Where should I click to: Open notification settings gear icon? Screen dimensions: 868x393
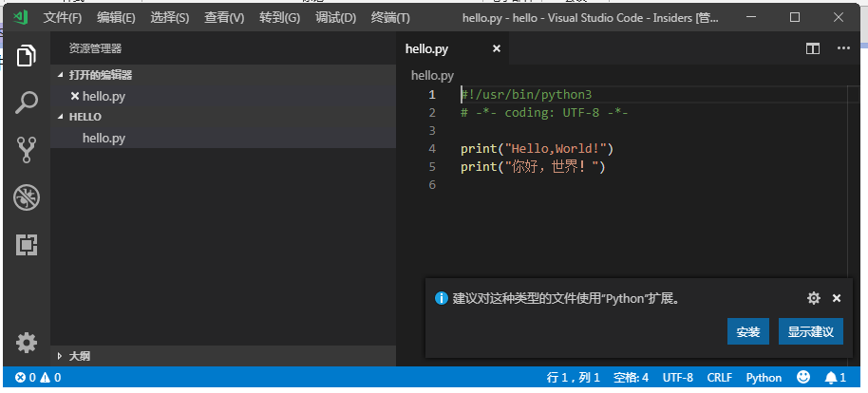[x=813, y=298]
